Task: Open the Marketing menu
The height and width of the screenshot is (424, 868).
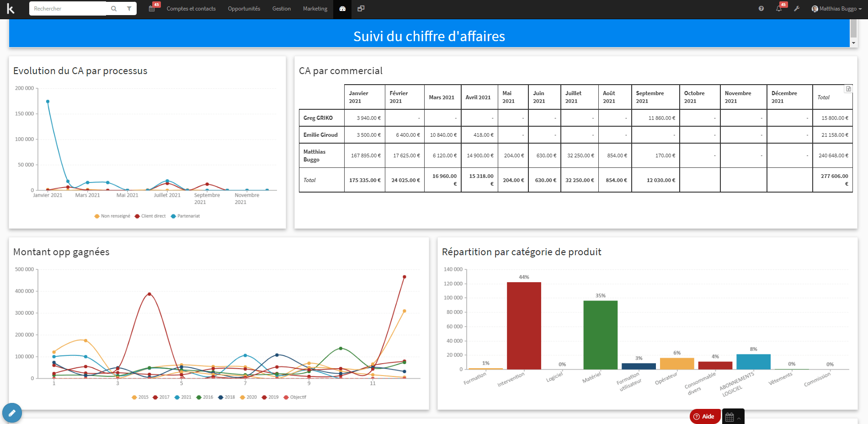Action: click(314, 8)
